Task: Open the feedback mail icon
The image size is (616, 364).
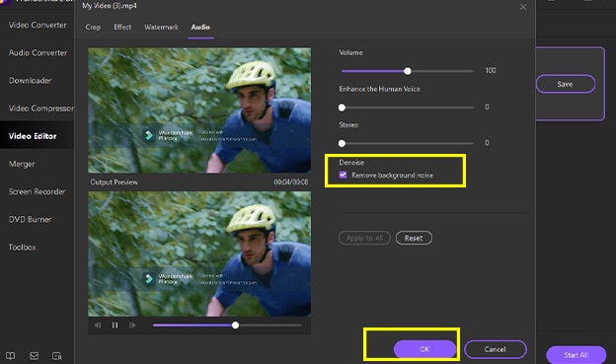Action: coord(35,356)
